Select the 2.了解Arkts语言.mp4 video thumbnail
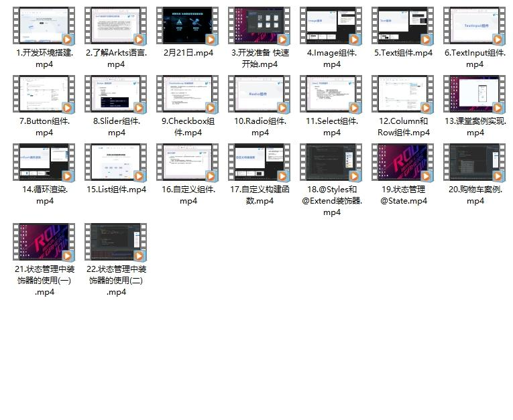 tap(116, 26)
